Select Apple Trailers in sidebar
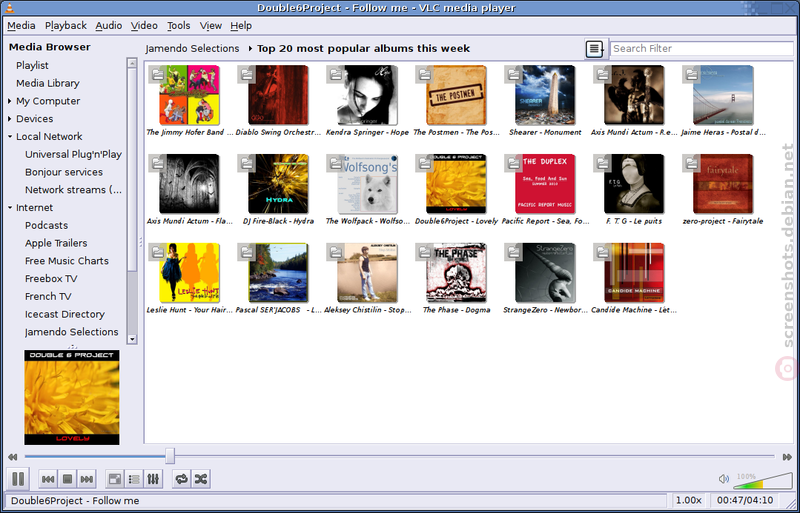Screen dimensions: 800x513 [x=56, y=243]
